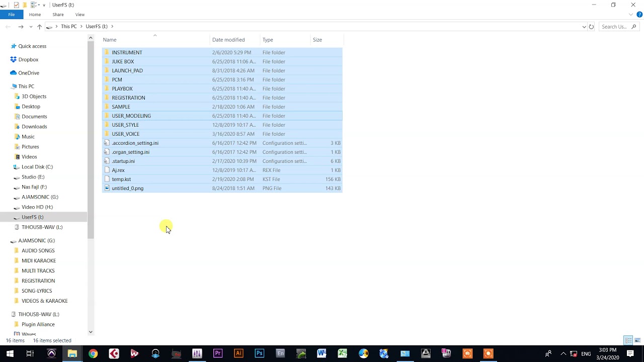Open Adobe Media Encoder from taskbar
The image size is (644, 362).
point(280,353)
